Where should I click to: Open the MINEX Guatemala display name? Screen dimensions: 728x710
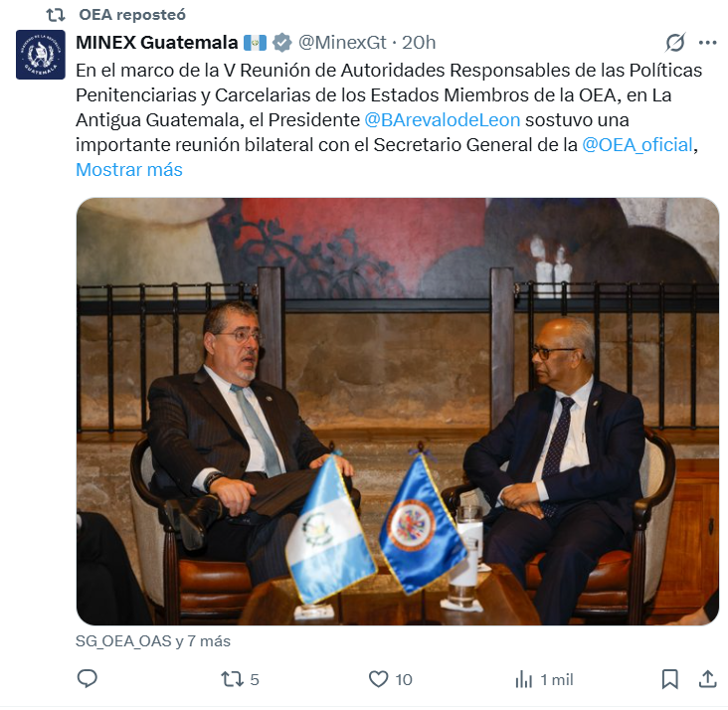click(x=156, y=43)
